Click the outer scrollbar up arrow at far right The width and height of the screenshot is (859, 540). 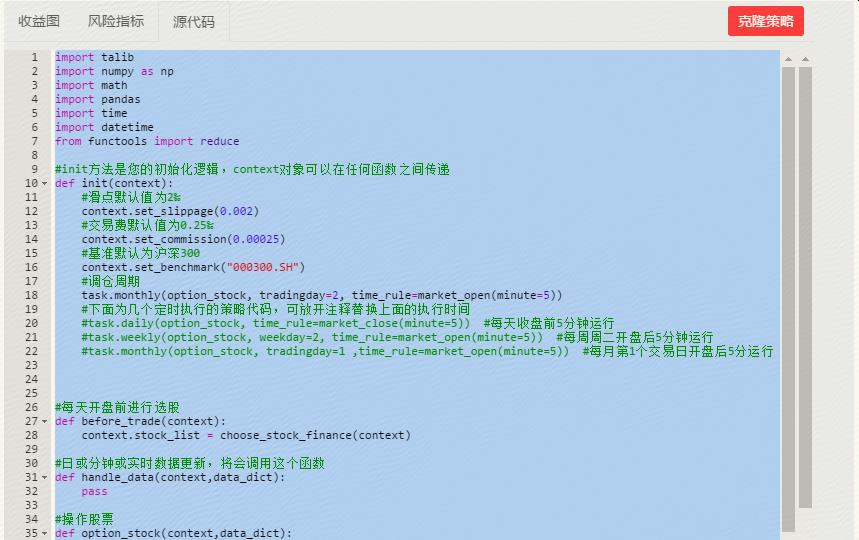pos(805,59)
